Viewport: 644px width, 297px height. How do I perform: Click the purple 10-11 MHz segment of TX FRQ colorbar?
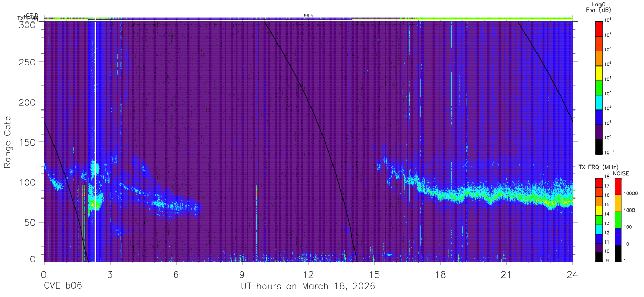pyautogui.click(x=599, y=247)
